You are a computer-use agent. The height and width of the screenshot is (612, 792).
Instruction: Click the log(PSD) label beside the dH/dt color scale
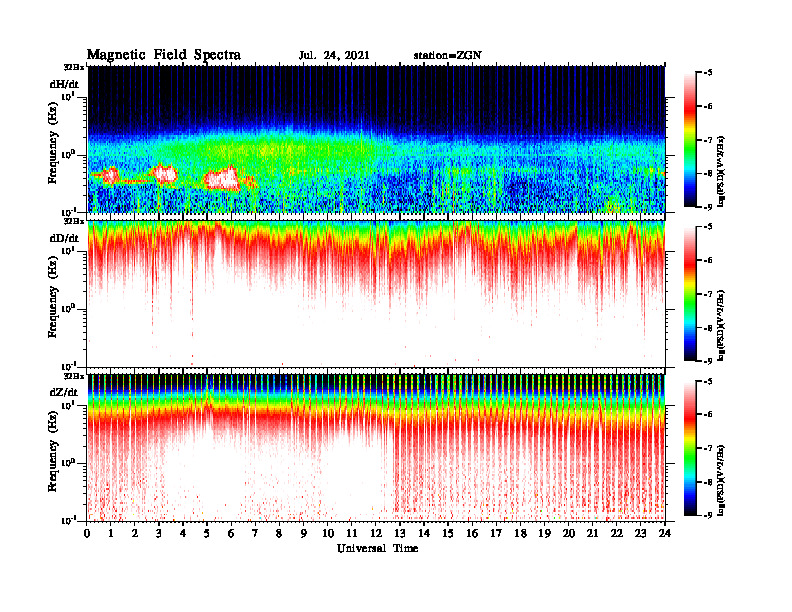pyautogui.click(x=721, y=171)
